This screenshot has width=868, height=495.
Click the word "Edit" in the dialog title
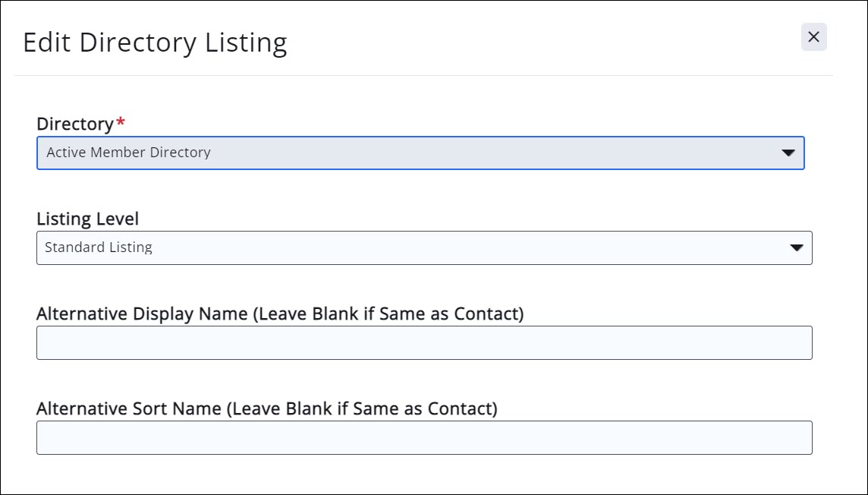(47, 43)
